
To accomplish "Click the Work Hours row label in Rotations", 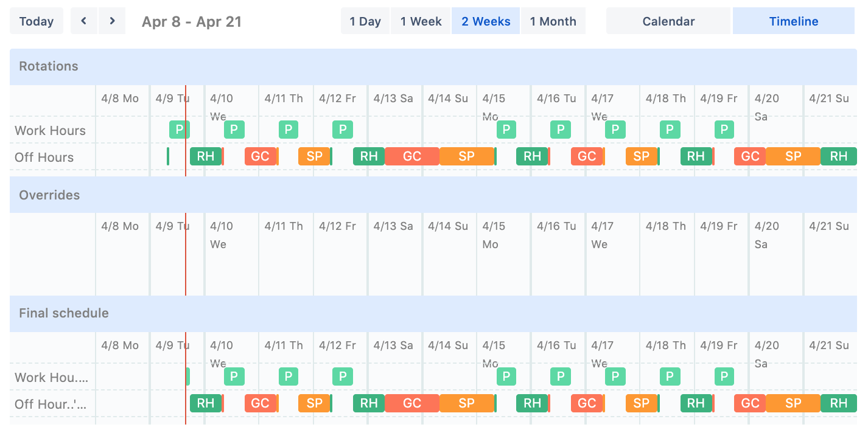I will click(50, 130).
